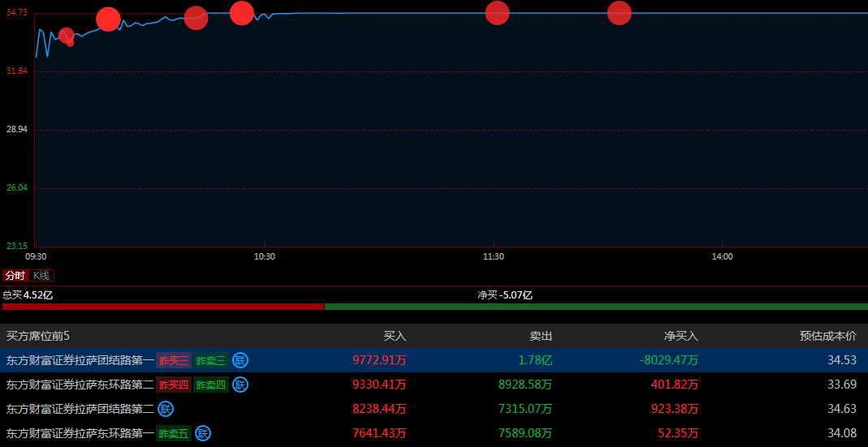This screenshot has width=868, height=447.
Task: Select the red marker at 11:30
Action: click(x=497, y=13)
